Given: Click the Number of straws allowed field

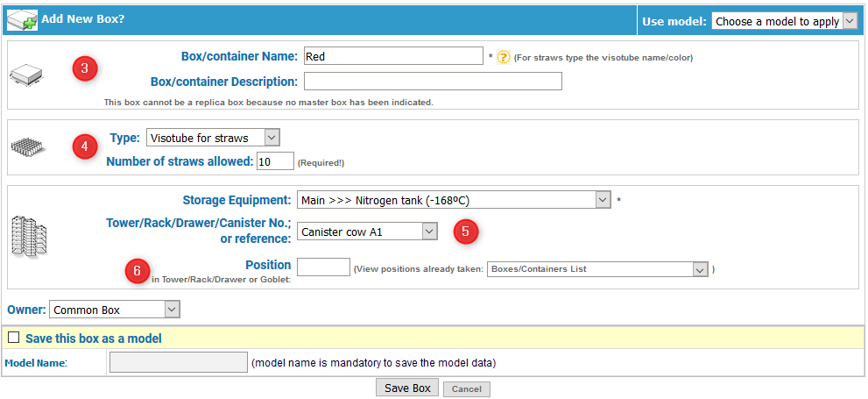Looking at the screenshot, I should click(275, 161).
